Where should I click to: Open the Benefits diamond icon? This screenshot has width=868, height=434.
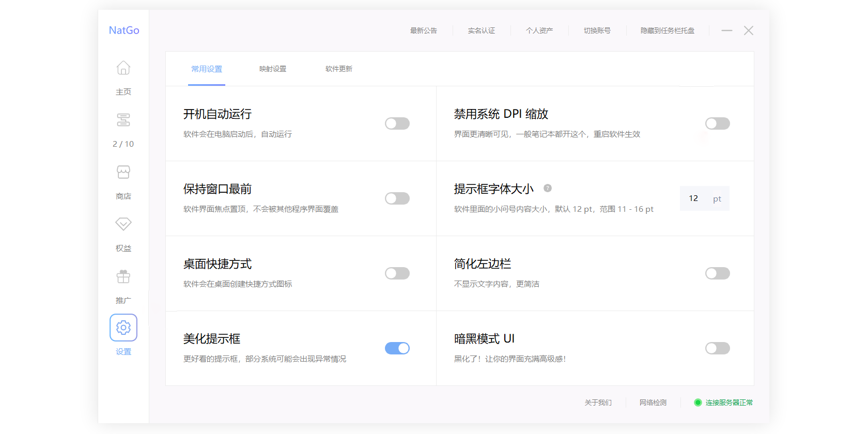click(123, 224)
